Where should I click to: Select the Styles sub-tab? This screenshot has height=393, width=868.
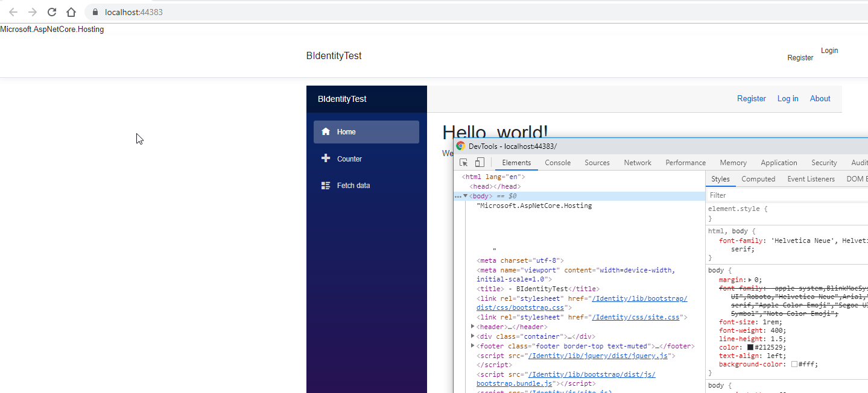click(720, 179)
